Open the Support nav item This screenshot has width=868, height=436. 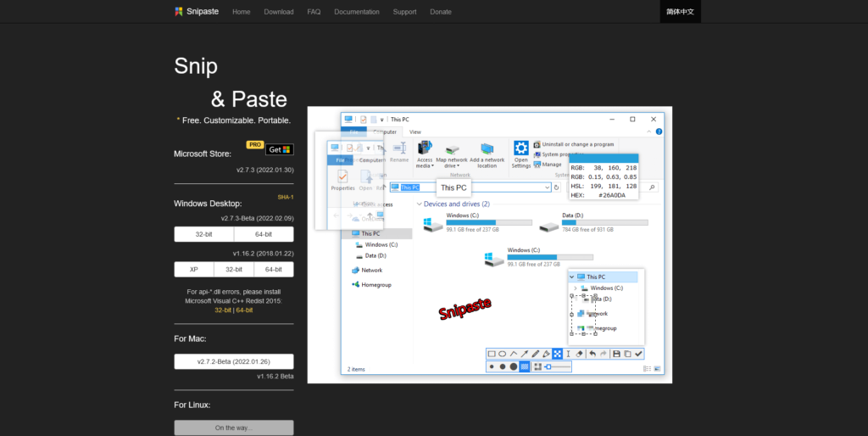[x=404, y=12]
